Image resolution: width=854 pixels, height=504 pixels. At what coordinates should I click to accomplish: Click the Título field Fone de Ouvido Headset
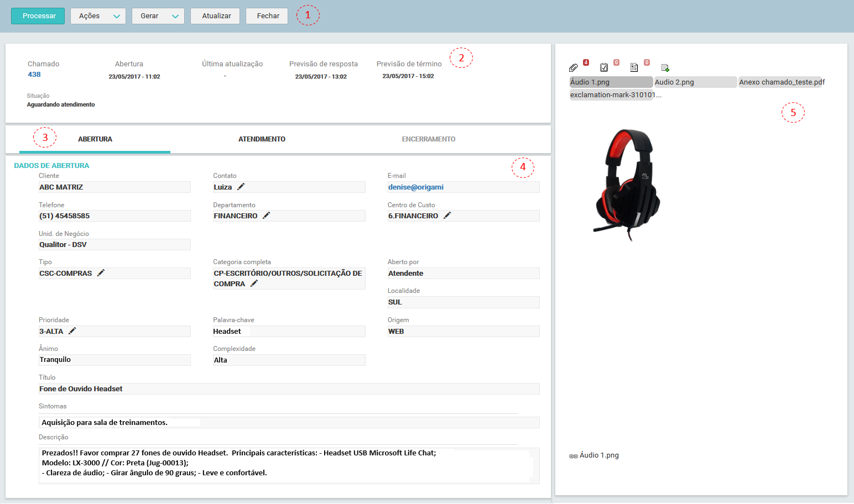coord(289,389)
